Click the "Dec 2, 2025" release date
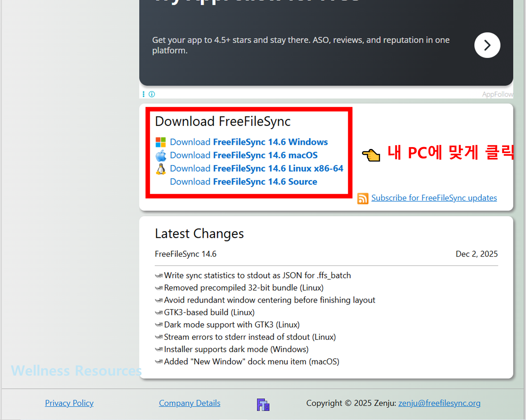Image resolution: width=526 pixels, height=420 pixels. click(477, 254)
